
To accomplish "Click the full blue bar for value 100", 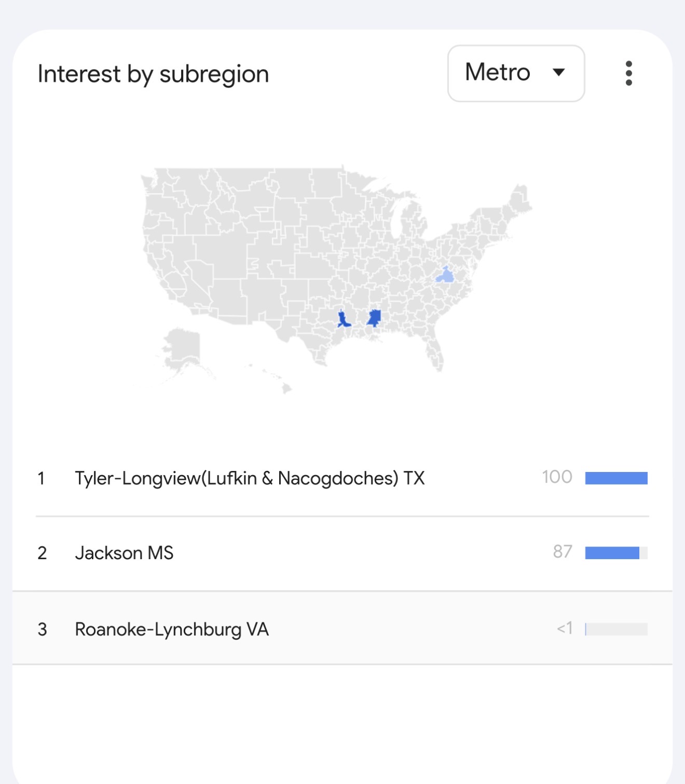I will pos(616,478).
